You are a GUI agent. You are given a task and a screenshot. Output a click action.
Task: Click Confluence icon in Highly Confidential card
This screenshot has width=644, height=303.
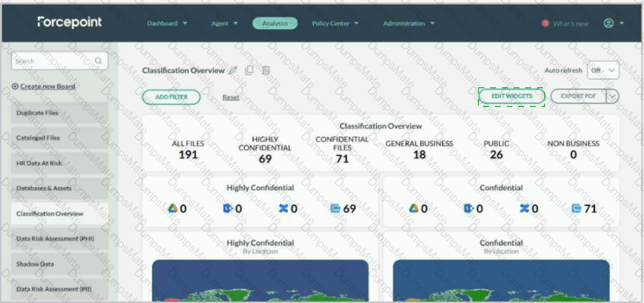click(283, 209)
